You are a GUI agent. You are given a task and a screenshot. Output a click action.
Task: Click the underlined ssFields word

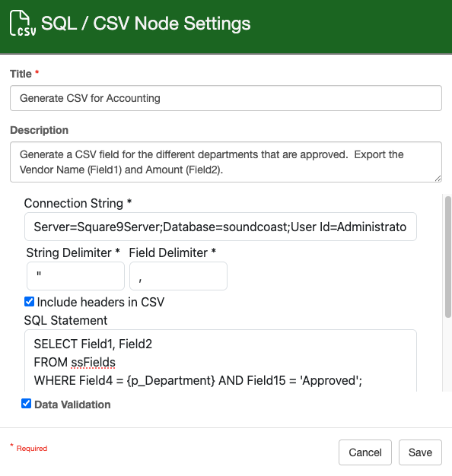coord(93,362)
